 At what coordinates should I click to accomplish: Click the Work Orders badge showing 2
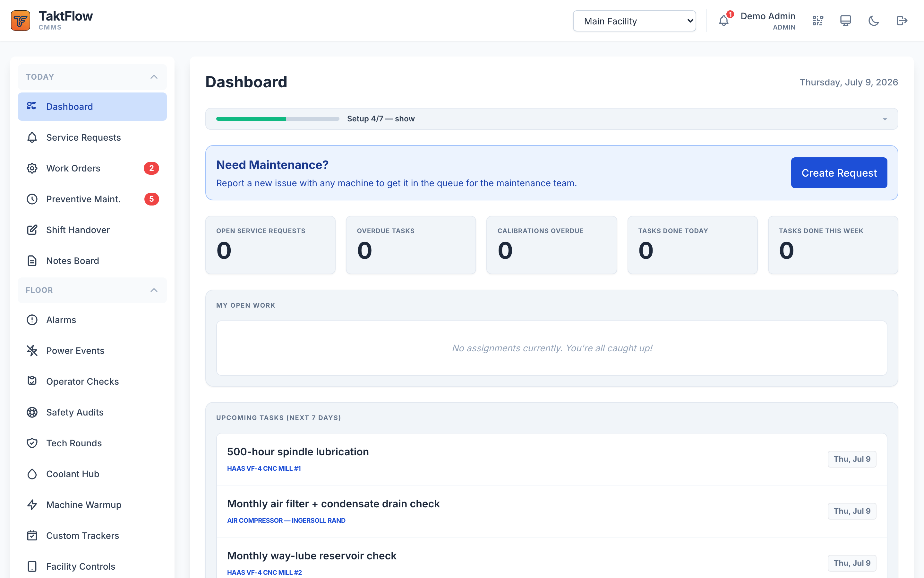click(x=151, y=168)
